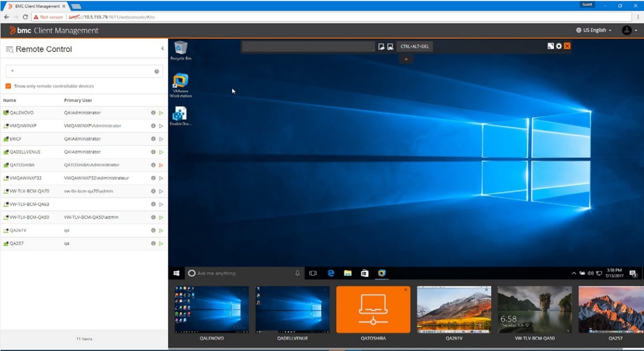Click play icon in VMQAWINXP32 row
Viewport: 644px width, 351px height.
161,178
